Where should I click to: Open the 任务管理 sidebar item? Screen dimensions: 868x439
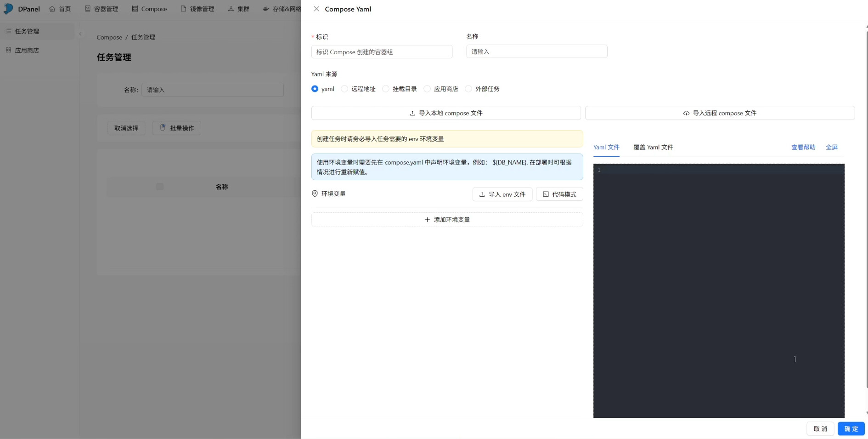(x=27, y=31)
